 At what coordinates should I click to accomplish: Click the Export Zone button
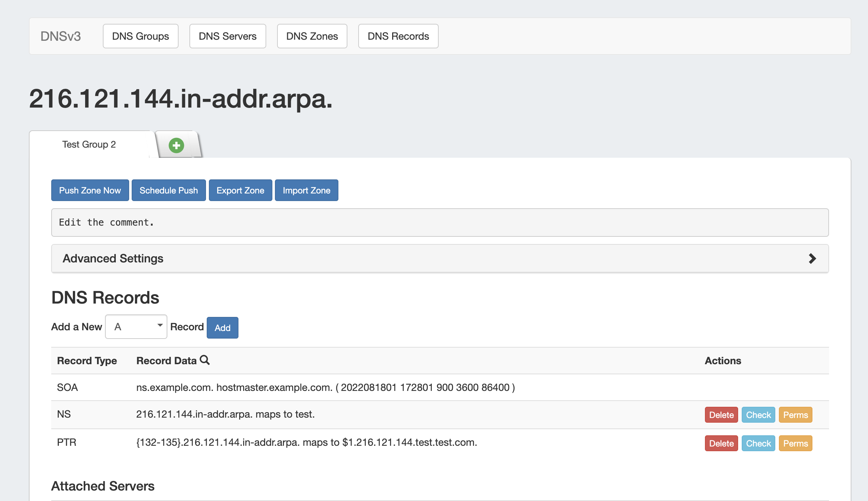tap(240, 190)
